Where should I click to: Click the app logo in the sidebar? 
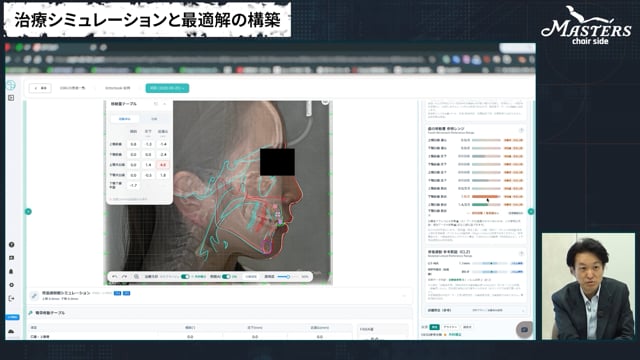tap(11, 85)
